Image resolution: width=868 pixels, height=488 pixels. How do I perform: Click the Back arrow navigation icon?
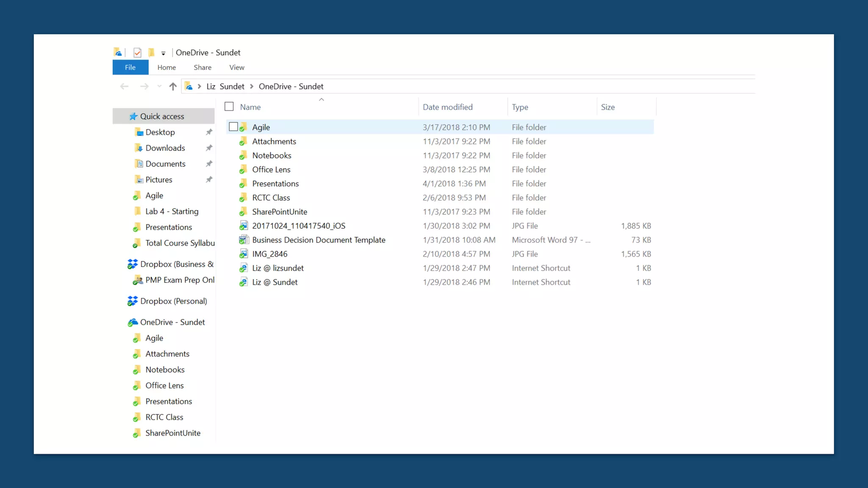click(124, 86)
